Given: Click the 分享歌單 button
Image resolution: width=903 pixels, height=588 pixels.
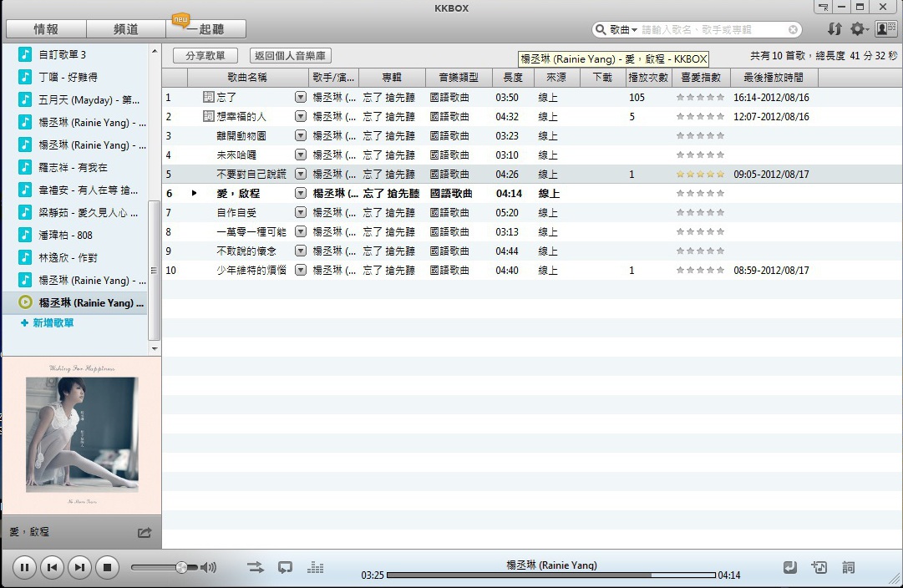Looking at the screenshot, I should pos(205,56).
